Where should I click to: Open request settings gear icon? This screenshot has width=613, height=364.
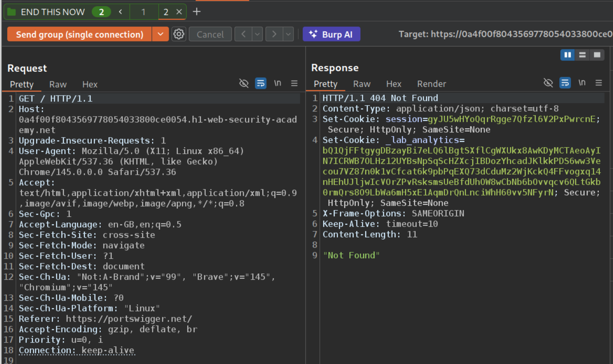(179, 34)
